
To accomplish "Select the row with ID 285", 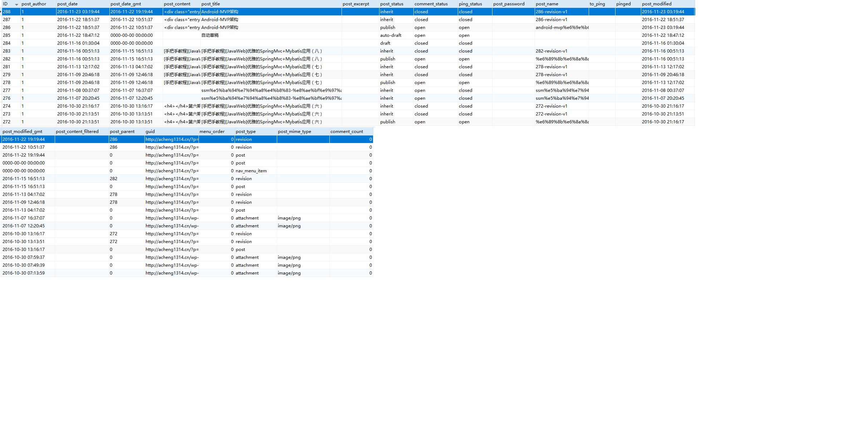I will tap(6, 35).
